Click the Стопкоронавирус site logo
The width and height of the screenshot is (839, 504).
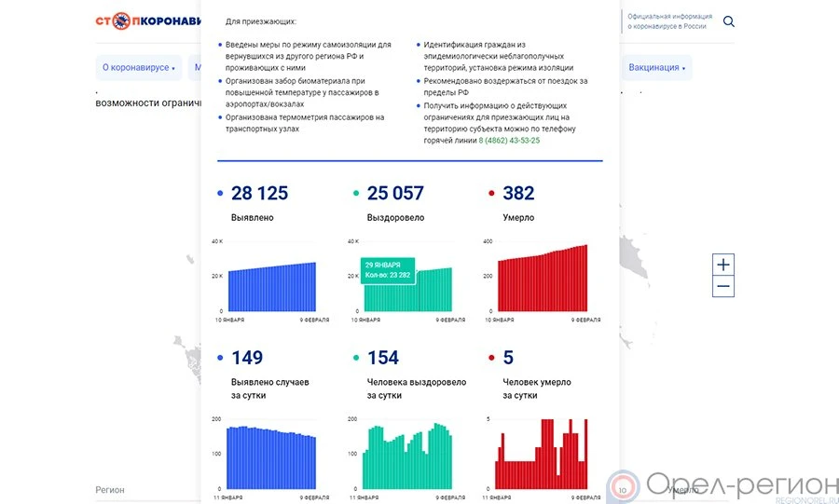pos(147,21)
